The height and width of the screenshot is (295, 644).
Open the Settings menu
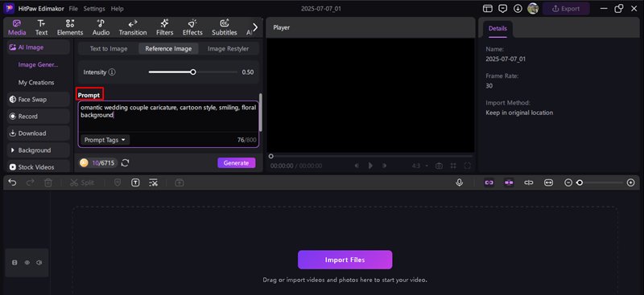[x=94, y=9]
